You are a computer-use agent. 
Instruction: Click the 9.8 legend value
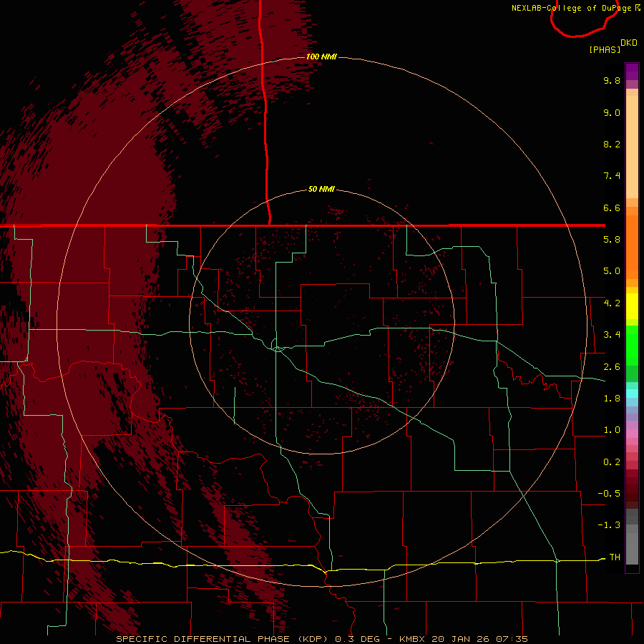click(x=612, y=80)
